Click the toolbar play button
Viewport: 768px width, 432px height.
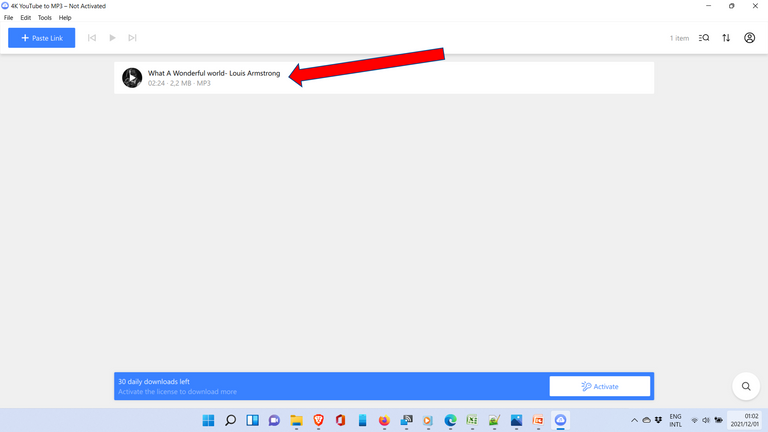point(112,38)
